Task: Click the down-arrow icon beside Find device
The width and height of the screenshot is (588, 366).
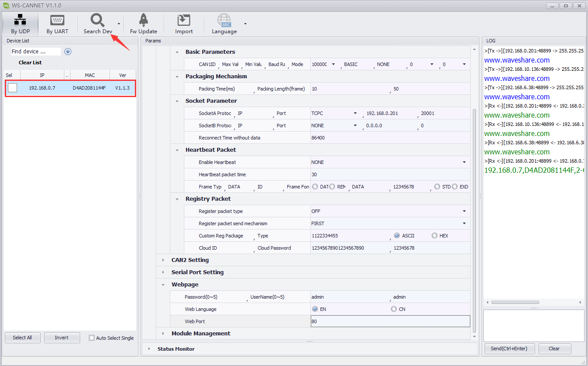Action: [x=68, y=52]
